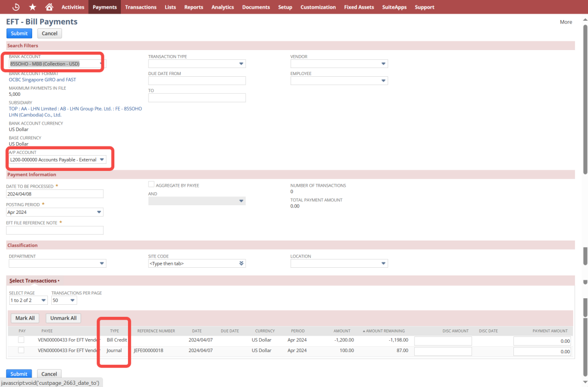Click the Disc Amount field for Bill Credit row

(x=443, y=341)
